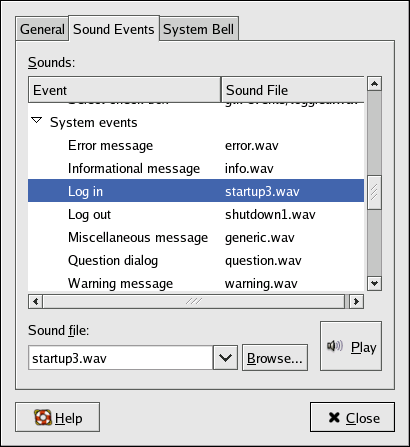Click the horizontal scrollbar right arrow
The height and width of the screenshot is (447, 410).
pos(356,302)
